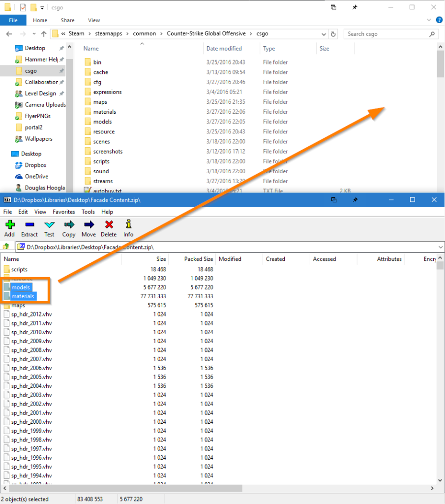Screen dimensions: 445x504
Task: Open the 7-Zip path dropdown
Action: click(x=440, y=247)
